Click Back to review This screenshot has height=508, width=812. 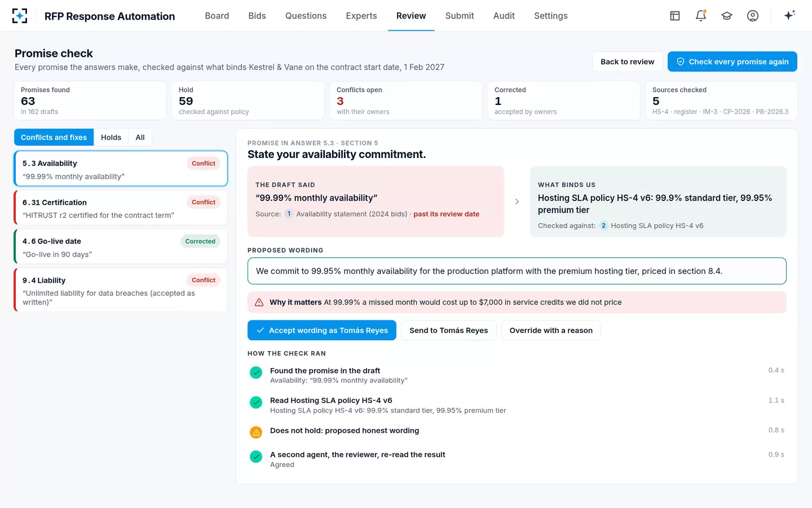point(627,62)
